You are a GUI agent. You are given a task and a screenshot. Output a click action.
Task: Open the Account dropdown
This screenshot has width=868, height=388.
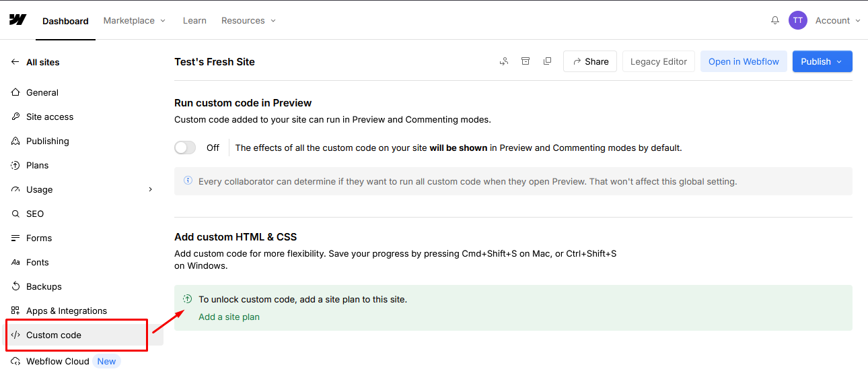[x=838, y=20]
